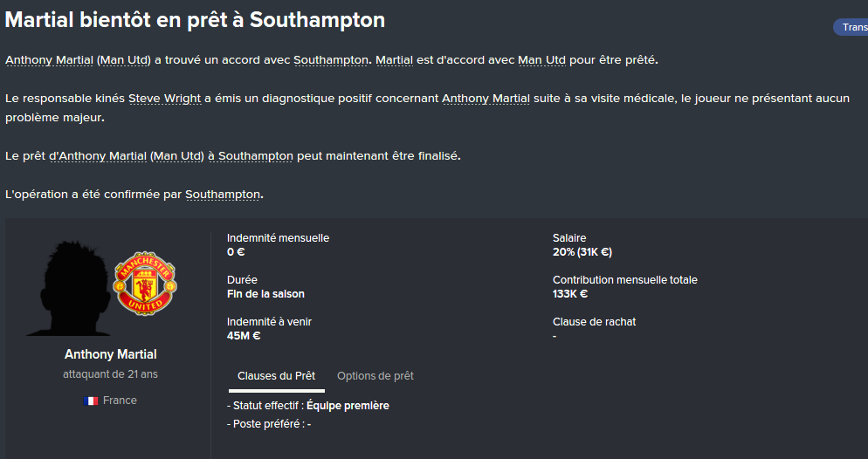Click d'Anthony Martial link in loan sentence
868x459 pixels.
click(98, 156)
